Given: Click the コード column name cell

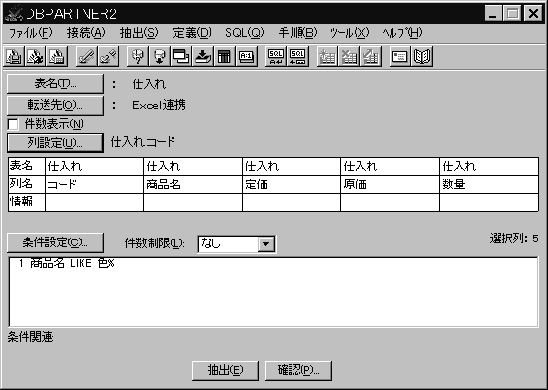Looking at the screenshot, I should pyautogui.click(x=94, y=185).
